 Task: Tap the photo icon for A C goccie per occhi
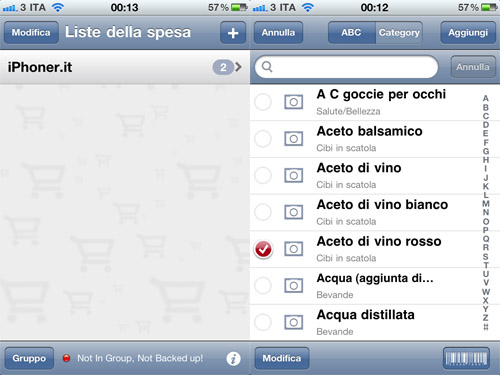tap(293, 102)
